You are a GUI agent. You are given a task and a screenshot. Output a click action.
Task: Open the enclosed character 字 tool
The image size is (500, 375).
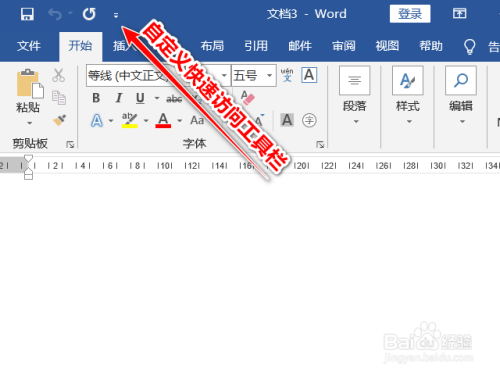(x=309, y=120)
